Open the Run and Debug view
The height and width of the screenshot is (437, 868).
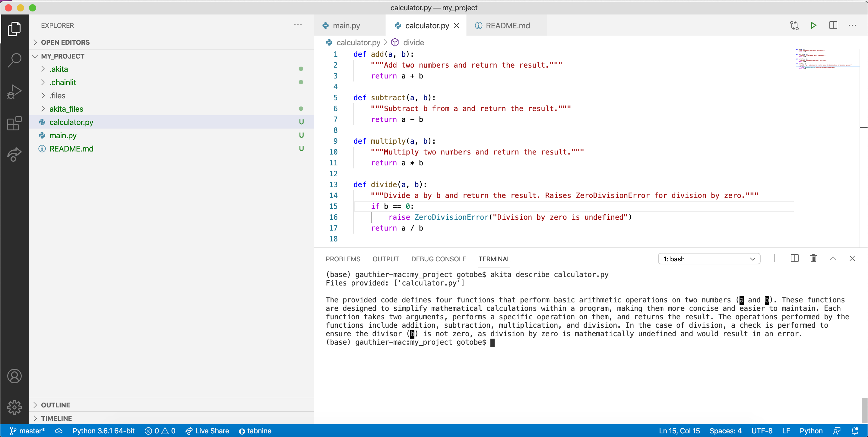click(x=14, y=92)
